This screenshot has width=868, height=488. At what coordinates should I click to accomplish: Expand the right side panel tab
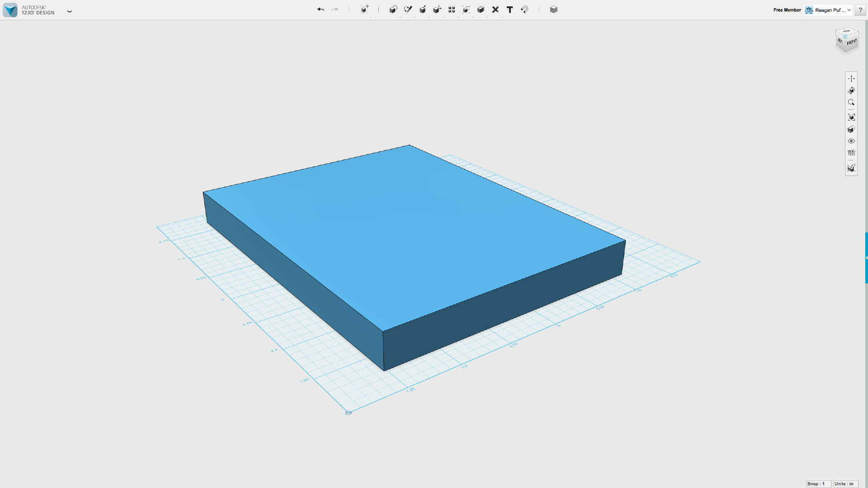coord(866,258)
